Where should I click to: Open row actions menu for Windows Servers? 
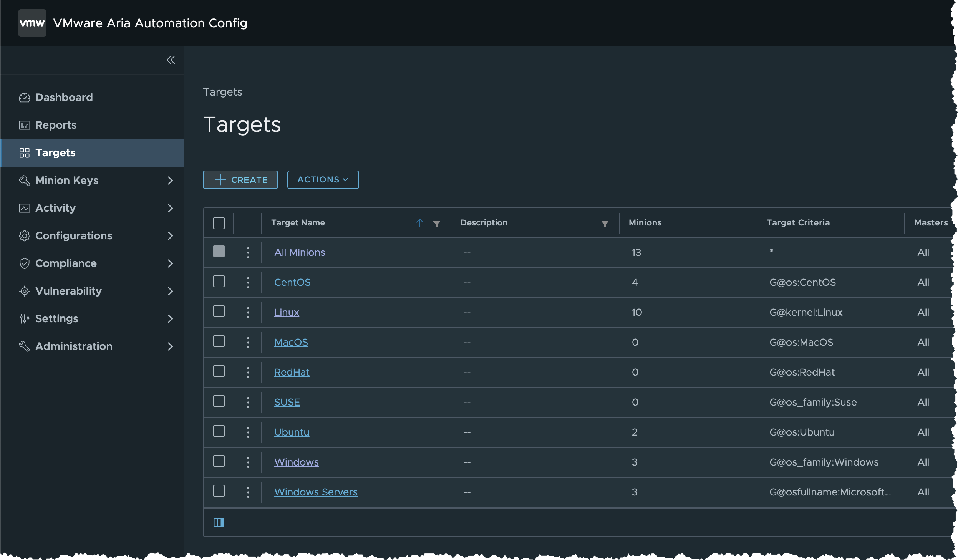[x=248, y=492]
